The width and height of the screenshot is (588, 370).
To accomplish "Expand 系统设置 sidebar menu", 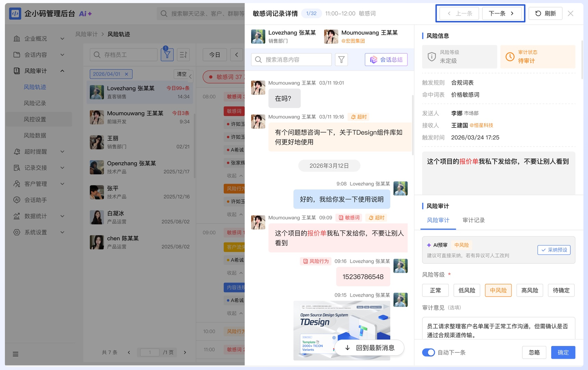I will pos(39,232).
